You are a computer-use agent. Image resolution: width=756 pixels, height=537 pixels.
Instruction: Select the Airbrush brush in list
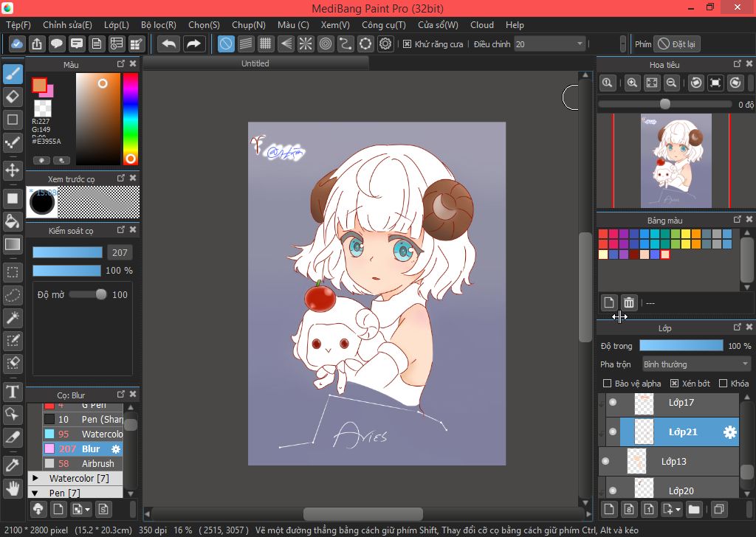coord(83,463)
